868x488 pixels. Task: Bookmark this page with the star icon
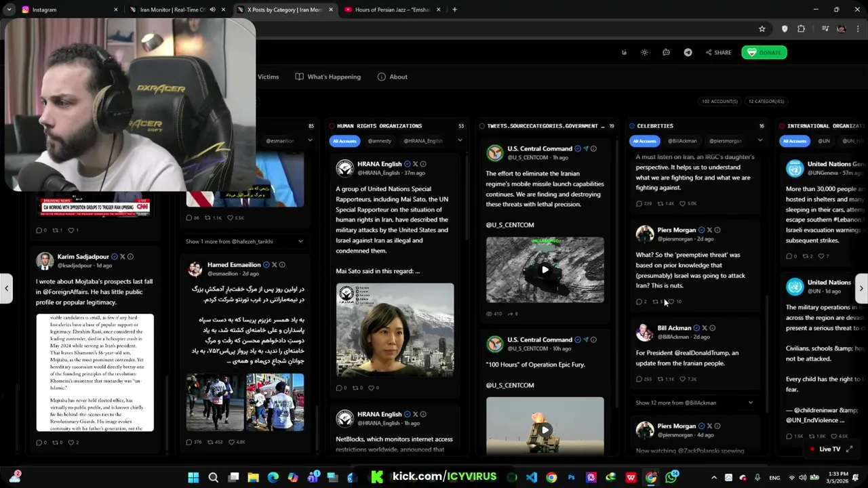(762, 29)
